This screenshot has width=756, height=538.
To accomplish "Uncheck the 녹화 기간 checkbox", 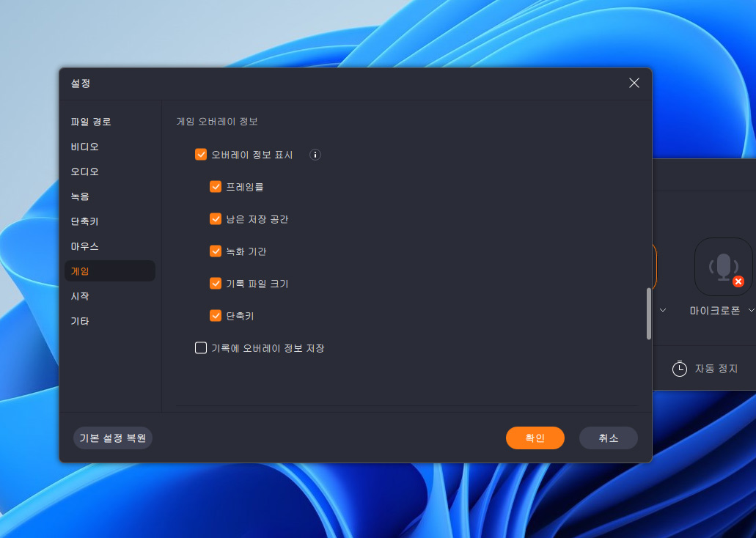I will pyautogui.click(x=216, y=251).
